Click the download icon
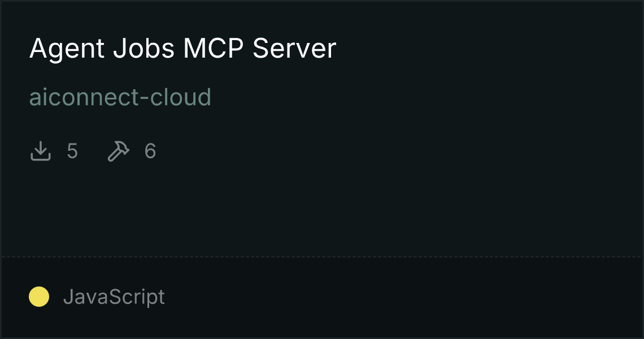 point(40,151)
